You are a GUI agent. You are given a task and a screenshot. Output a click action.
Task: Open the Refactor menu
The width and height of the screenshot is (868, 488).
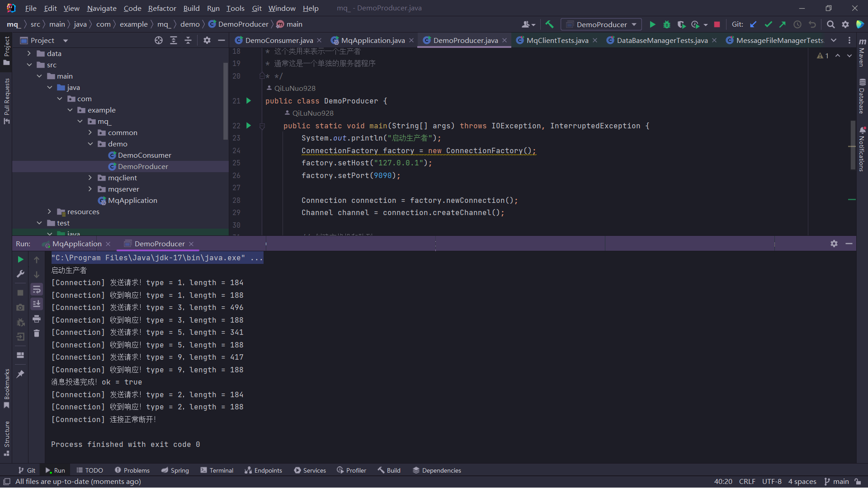click(162, 8)
